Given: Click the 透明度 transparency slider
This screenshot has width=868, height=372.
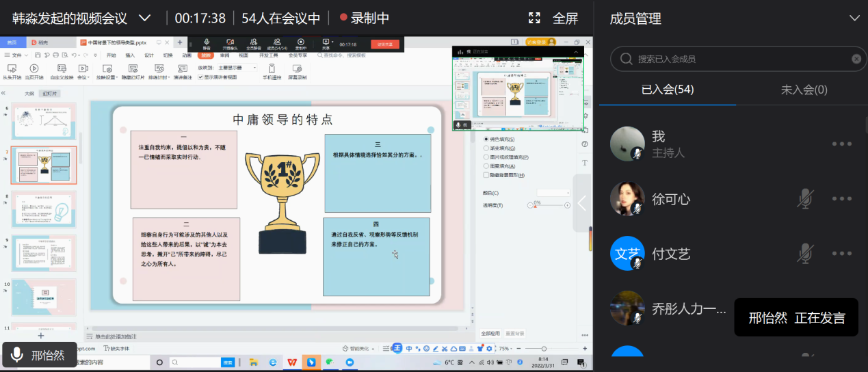Looking at the screenshot, I should (x=549, y=205).
